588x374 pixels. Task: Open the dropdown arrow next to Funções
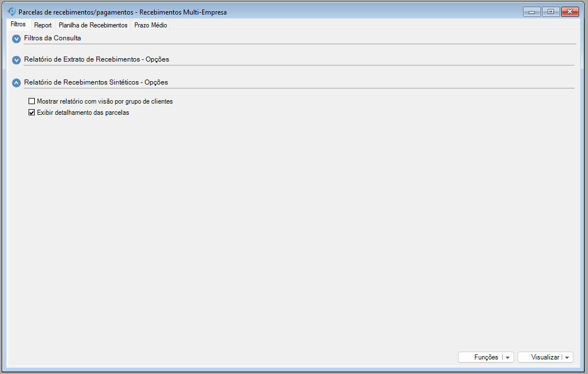coord(508,357)
